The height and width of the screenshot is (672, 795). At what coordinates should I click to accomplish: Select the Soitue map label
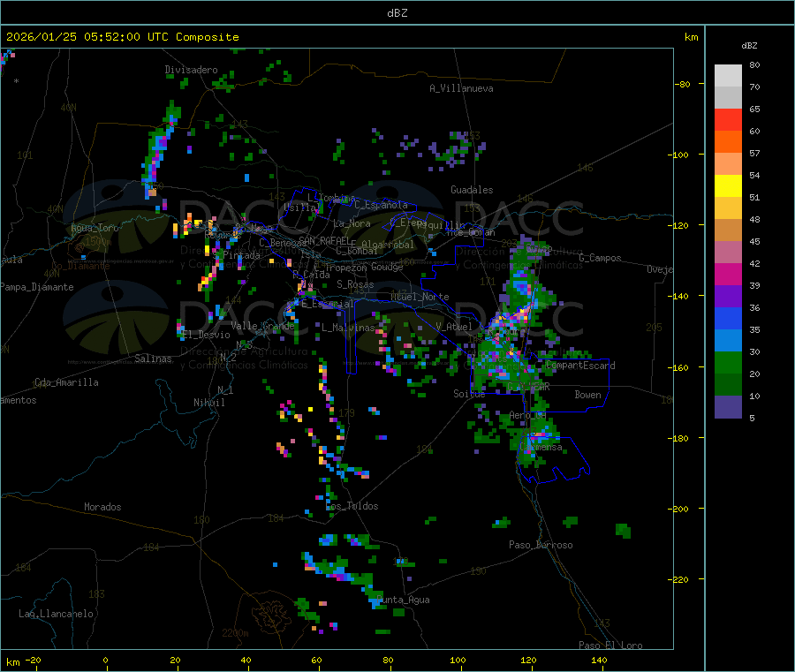469,393
